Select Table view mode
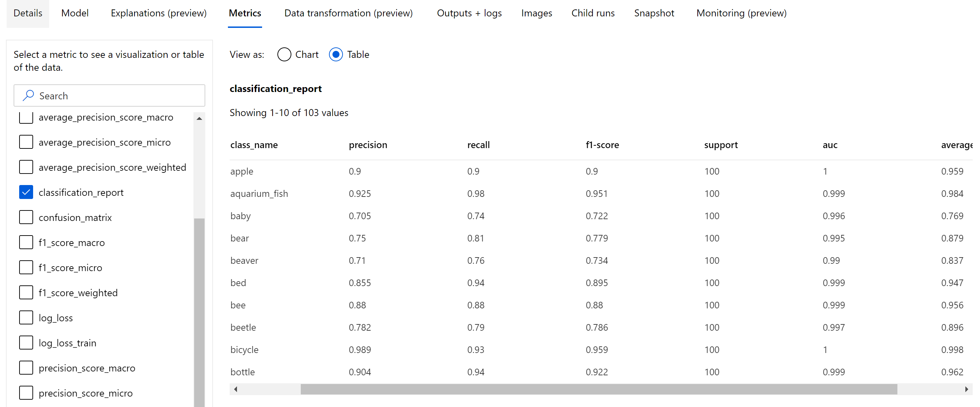 pos(337,54)
